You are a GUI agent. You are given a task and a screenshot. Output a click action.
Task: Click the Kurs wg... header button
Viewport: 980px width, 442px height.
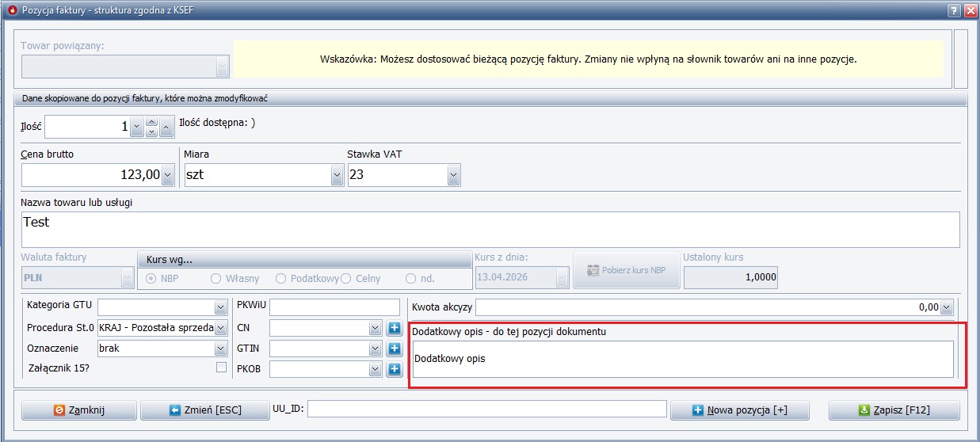[x=304, y=260]
